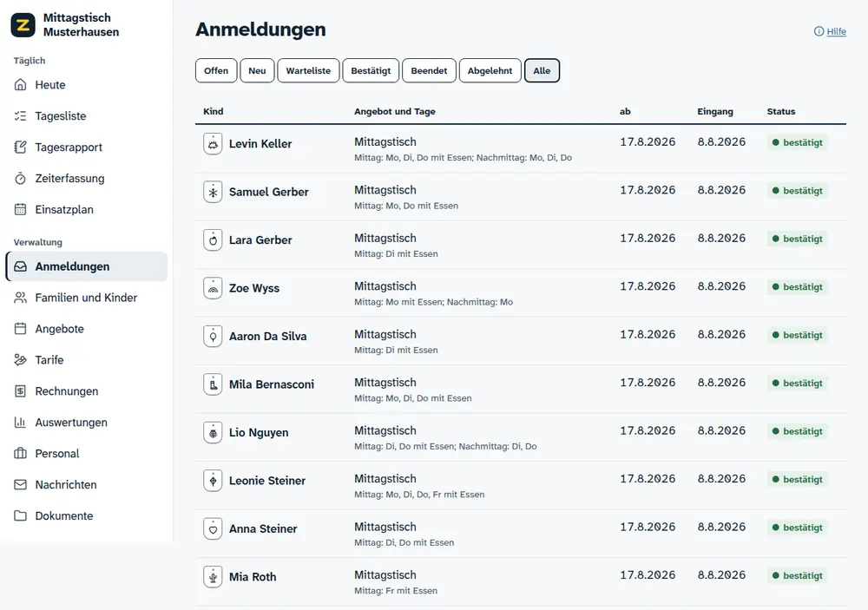This screenshot has height=610, width=868.
Task: Click the Auswertungen bar chart icon
Action: (x=21, y=423)
